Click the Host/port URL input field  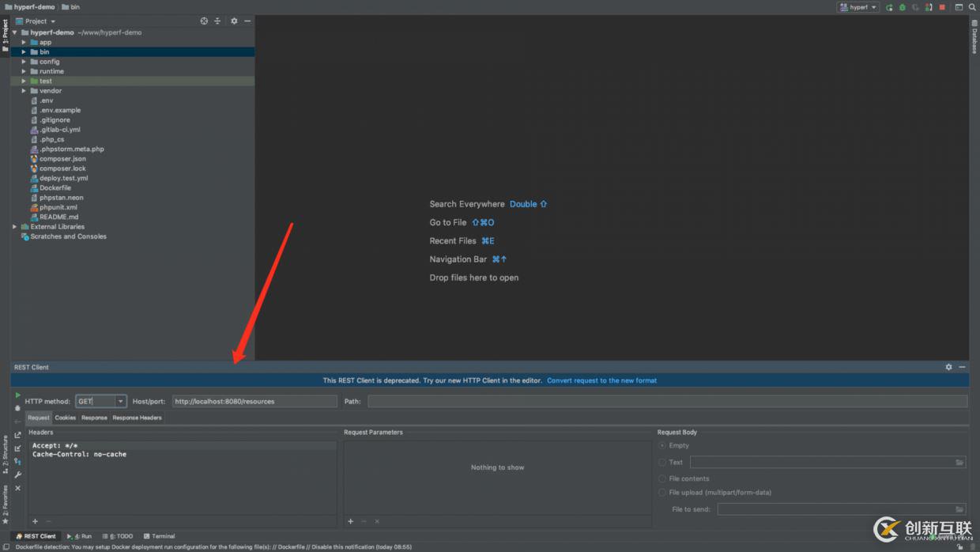point(254,402)
